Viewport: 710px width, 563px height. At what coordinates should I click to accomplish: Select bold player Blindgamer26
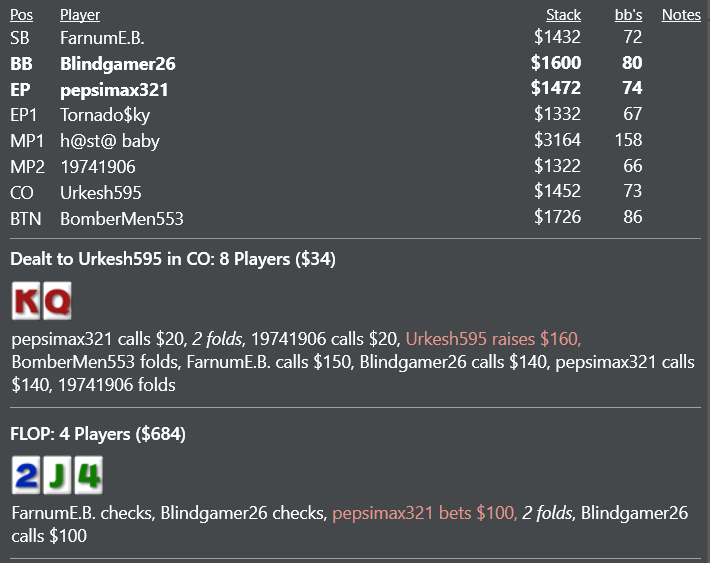(118, 64)
